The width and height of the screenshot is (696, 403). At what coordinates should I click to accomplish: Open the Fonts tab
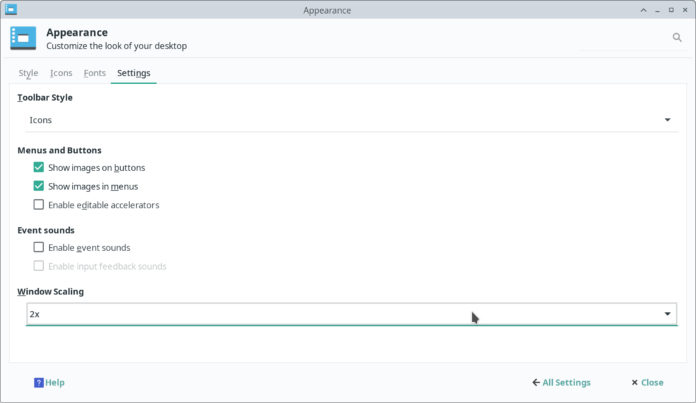[95, 73]
